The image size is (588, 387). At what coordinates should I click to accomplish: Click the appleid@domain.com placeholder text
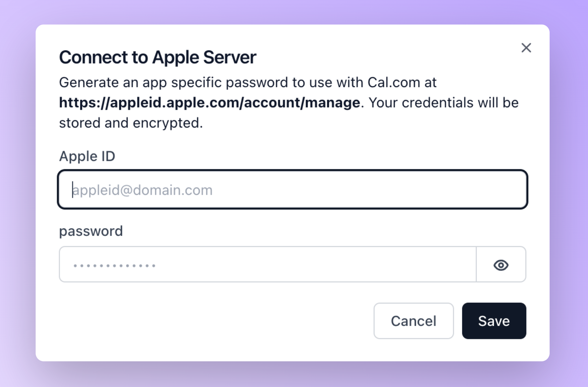143,190
